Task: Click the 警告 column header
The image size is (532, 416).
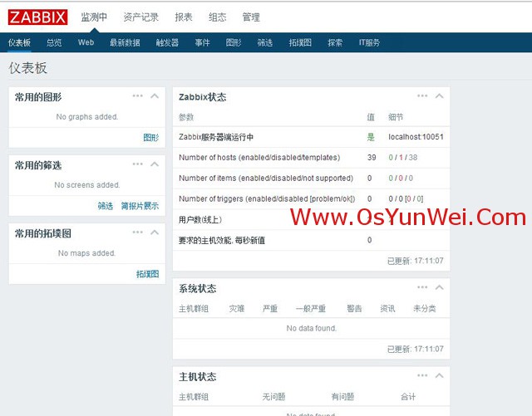Action: coord(354,309)
